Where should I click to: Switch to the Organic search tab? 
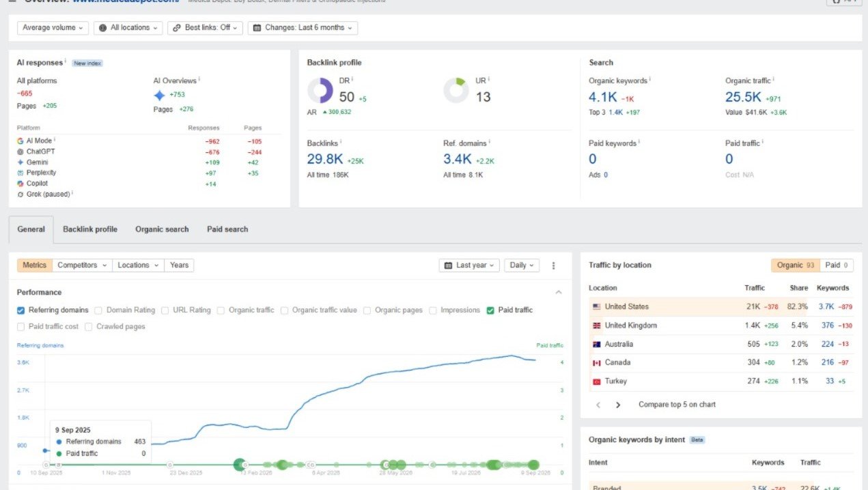pyautogui.click(x=162, y=229)
